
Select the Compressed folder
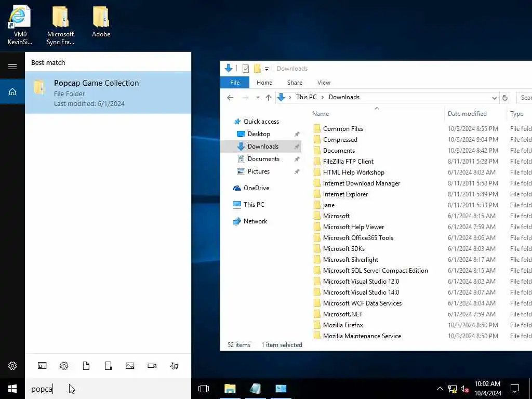click(x=340, y=139)
